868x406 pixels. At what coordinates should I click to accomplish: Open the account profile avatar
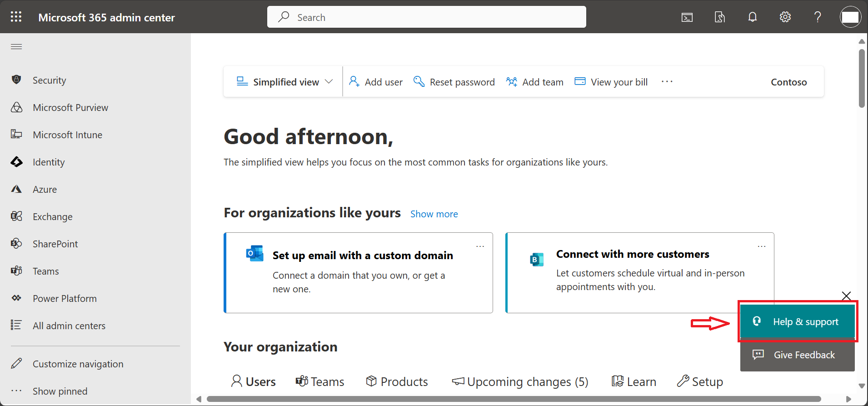(850, 17)
